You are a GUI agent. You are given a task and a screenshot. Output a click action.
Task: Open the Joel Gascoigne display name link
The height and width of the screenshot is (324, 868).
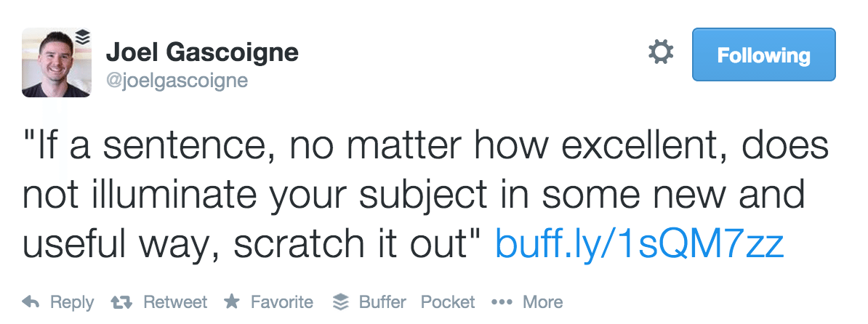tap(202, 53)
